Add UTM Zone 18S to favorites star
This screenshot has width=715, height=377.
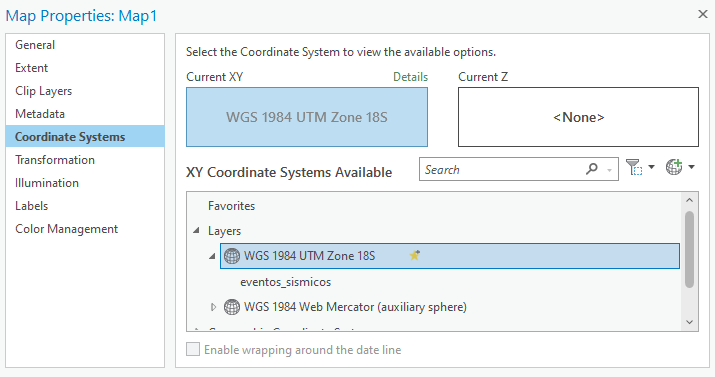point(414,255)
